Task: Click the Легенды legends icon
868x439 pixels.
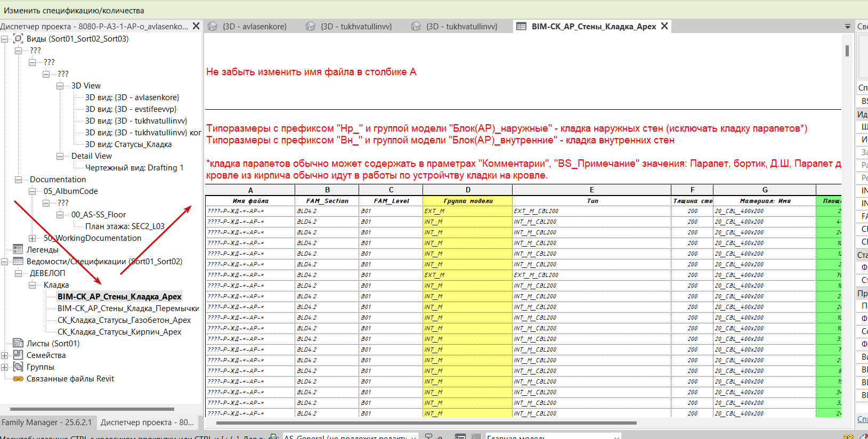Action: click(x=18, y=249)
